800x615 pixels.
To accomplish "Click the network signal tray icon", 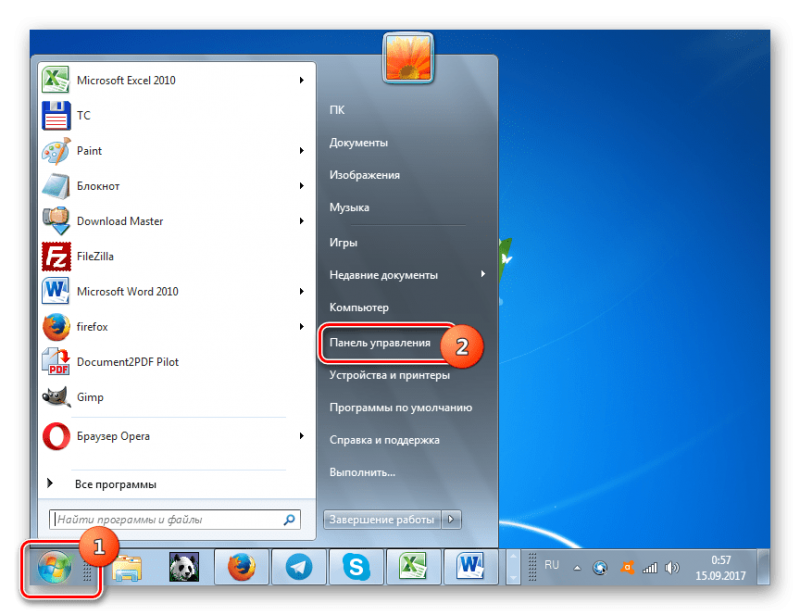I will pos(650,568).
